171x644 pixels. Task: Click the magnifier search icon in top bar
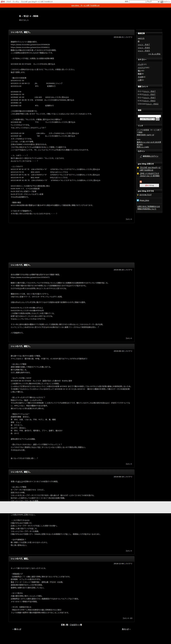(x=162, y=1)
